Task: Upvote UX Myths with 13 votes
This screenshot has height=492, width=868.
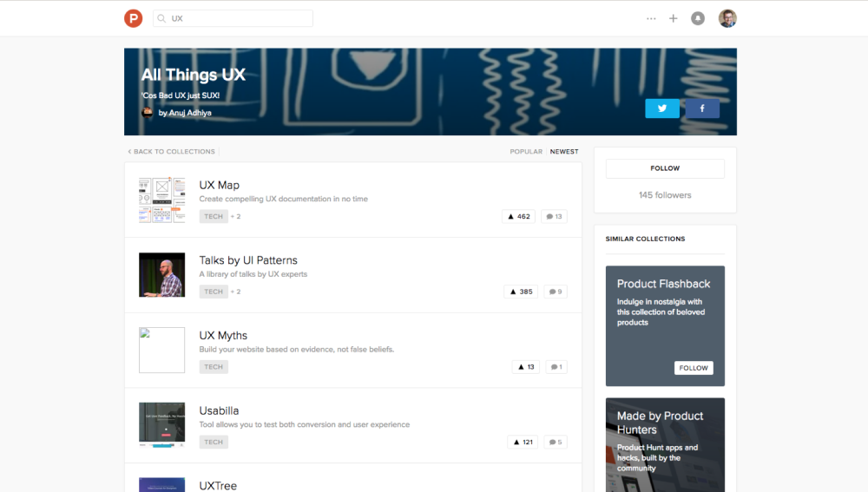Action: tap(526, 367)
